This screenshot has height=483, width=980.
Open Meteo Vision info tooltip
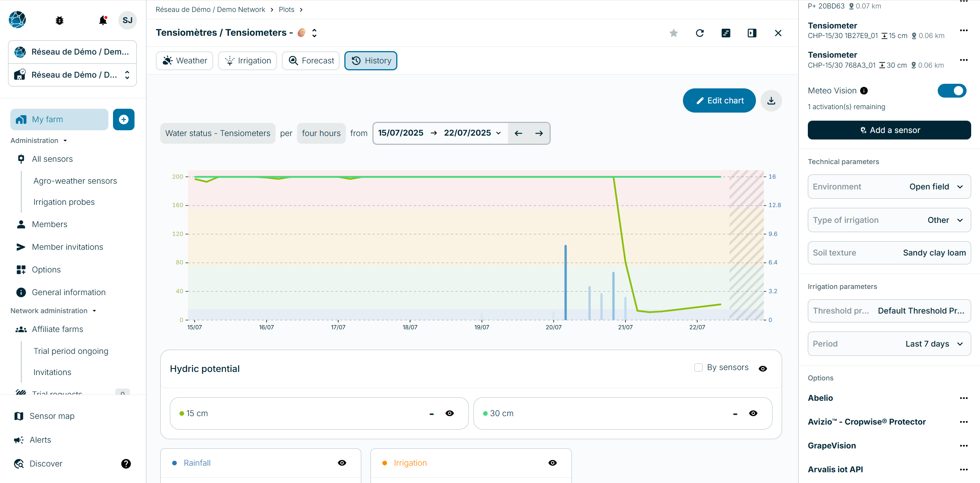click(x=864, y=91)
